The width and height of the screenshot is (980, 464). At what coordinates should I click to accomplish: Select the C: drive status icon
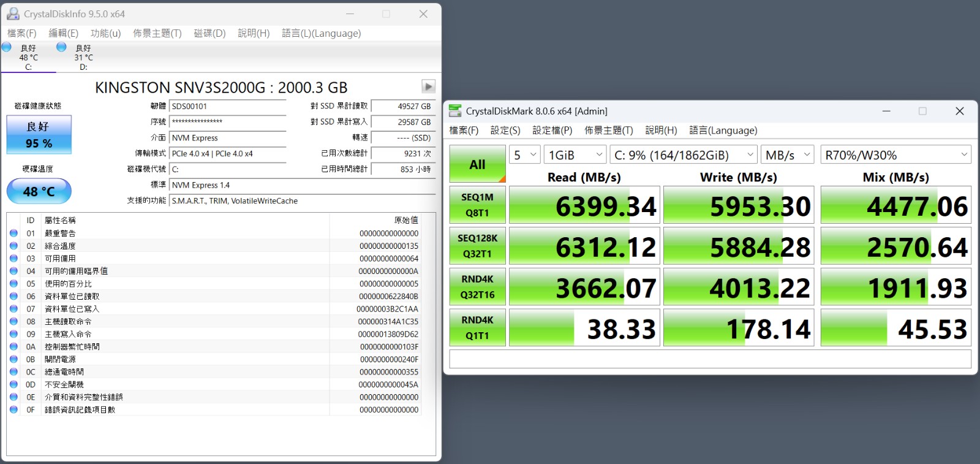(x=7, y=47)
